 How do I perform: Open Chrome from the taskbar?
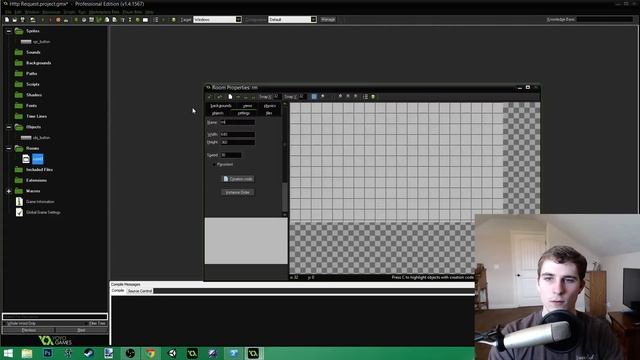[x=151, y=353]
